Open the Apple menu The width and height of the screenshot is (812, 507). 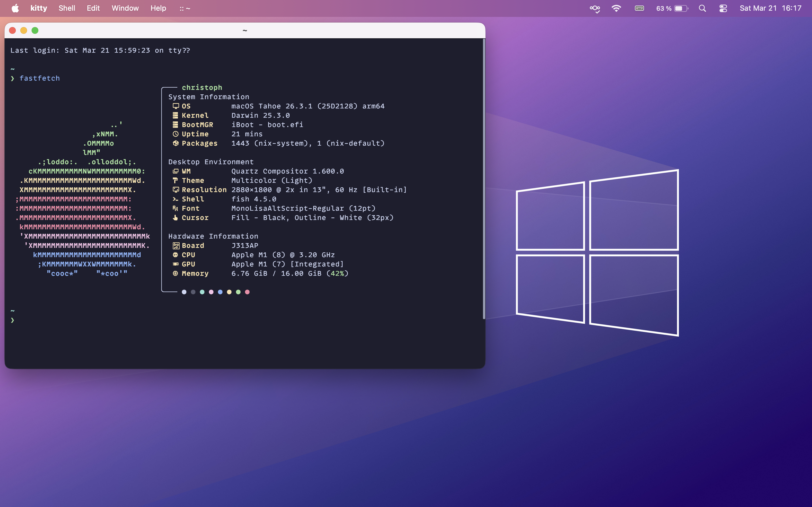click(x=15, y=8)
